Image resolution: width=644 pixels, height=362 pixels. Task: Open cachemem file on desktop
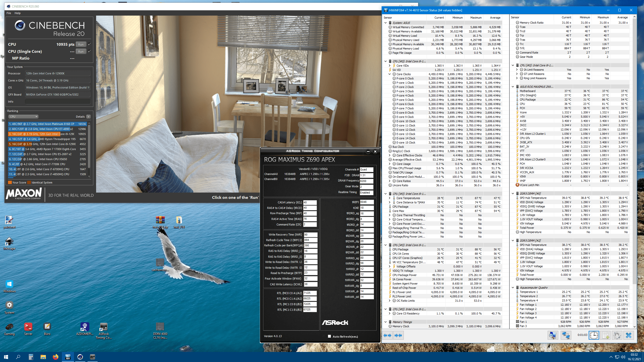160,265
